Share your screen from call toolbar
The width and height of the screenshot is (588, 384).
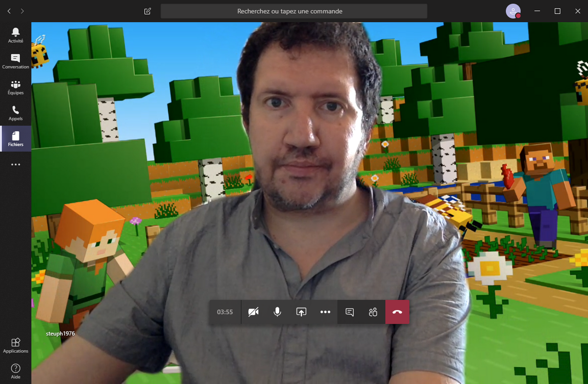(x=301, y=312)
